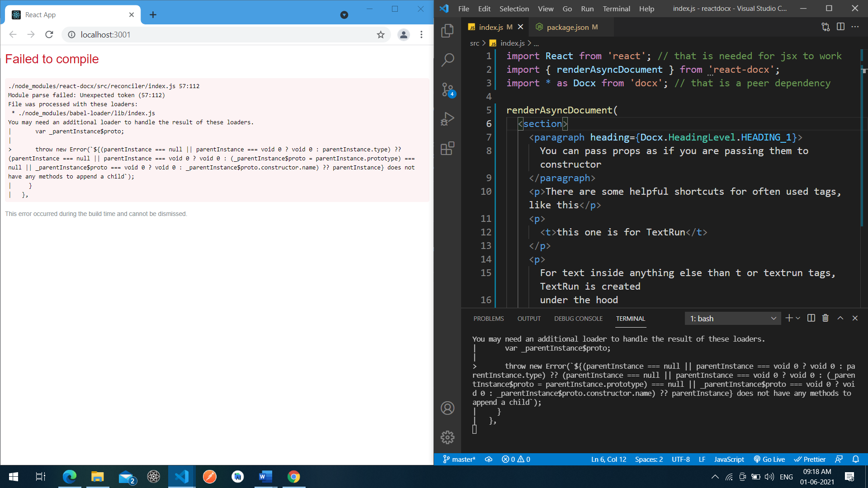
Task: Click the JavaScript language mode button
Action: (x=729, y=459)
